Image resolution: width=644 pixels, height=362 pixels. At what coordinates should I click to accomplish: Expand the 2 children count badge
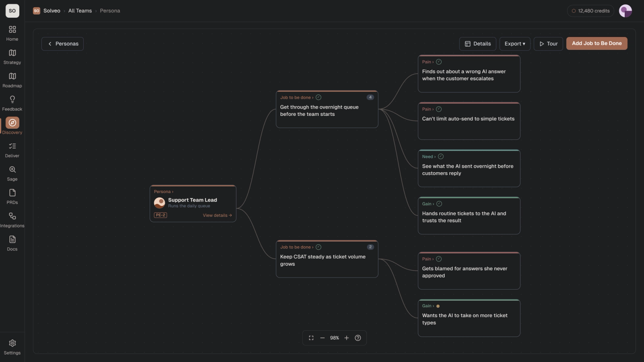370,247
